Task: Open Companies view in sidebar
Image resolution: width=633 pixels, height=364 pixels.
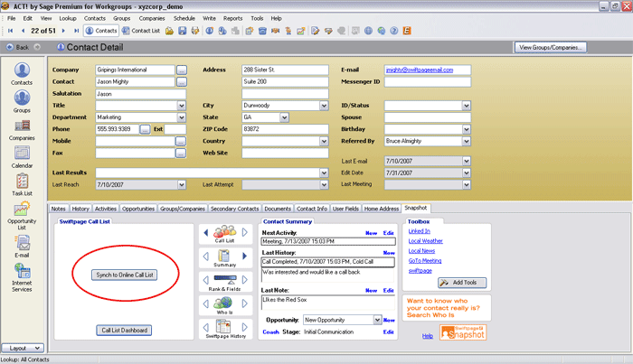Action: (x=22, y=130)
